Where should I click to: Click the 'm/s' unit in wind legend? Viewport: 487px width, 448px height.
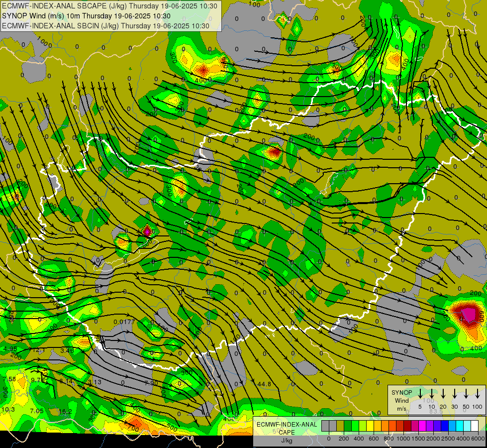[x=401, y=409]
